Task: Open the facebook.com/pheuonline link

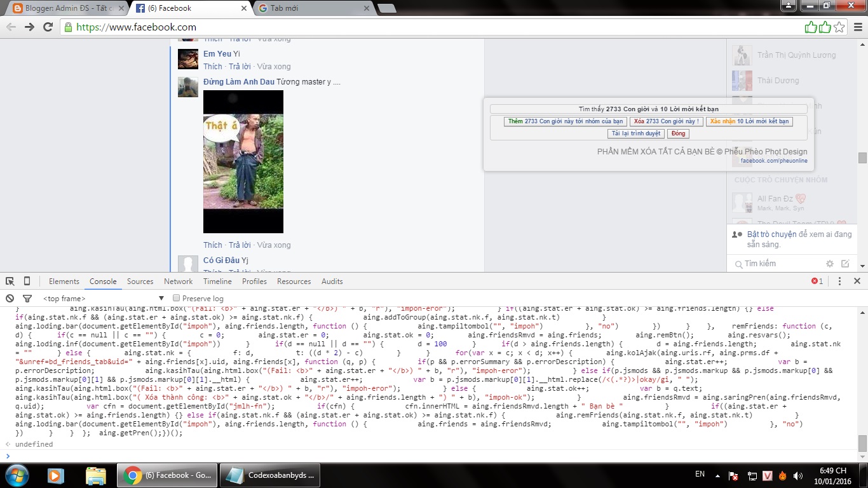Action: 774,161
